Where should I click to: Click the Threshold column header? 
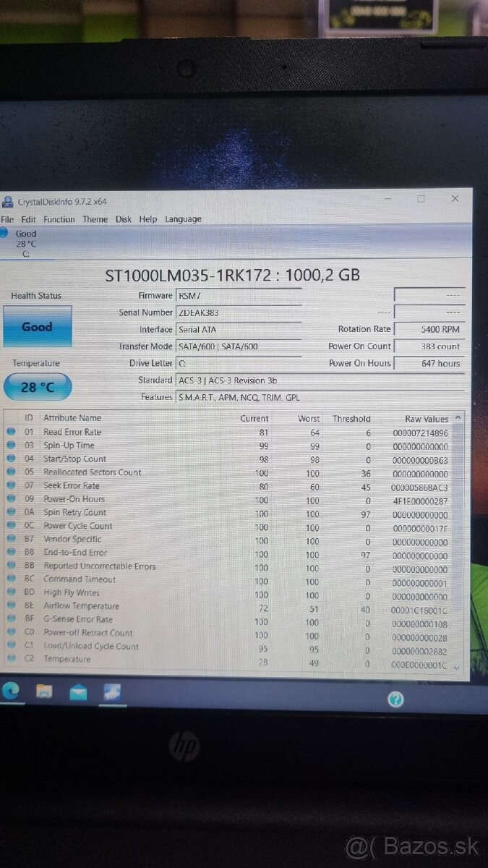(x=351, y=419)
